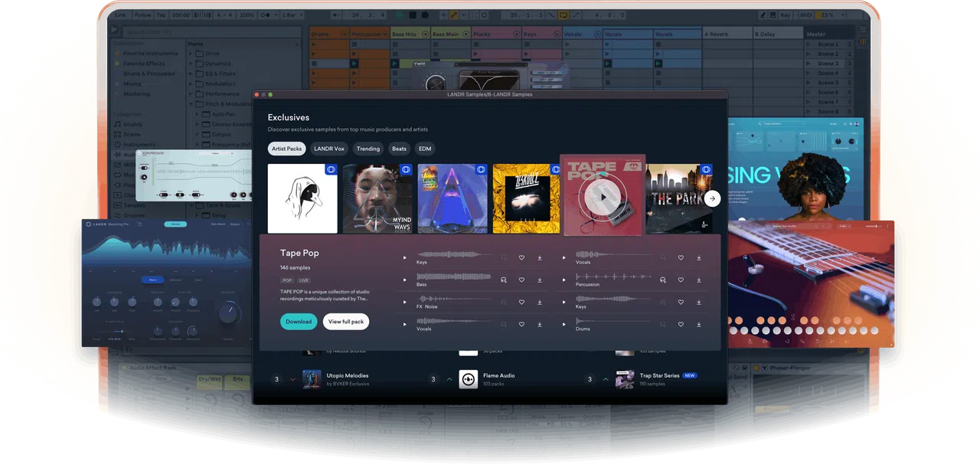Download the Bass sample
This screenshot has width=980, height=465.
pyautogui.click(x=540, y=280)
